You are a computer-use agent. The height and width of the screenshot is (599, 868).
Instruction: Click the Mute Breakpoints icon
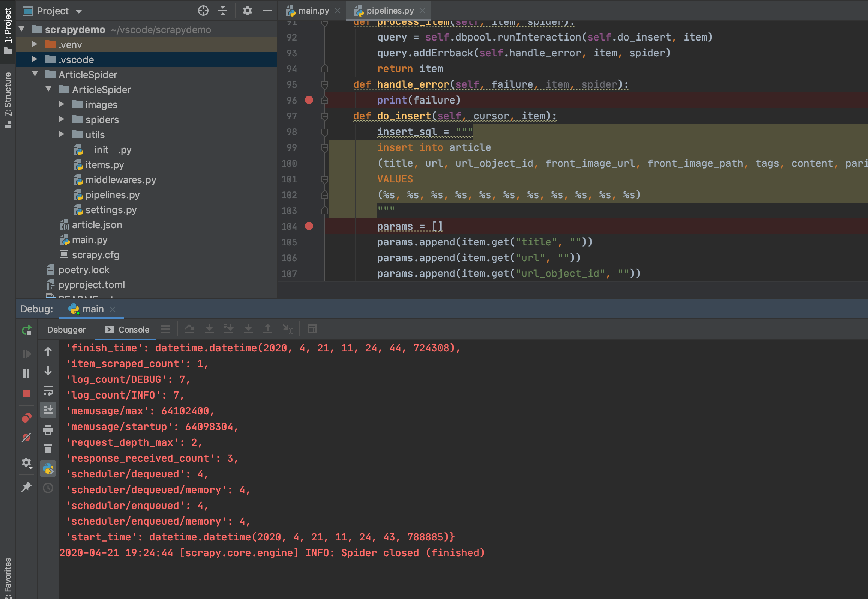tap(26, 438)
